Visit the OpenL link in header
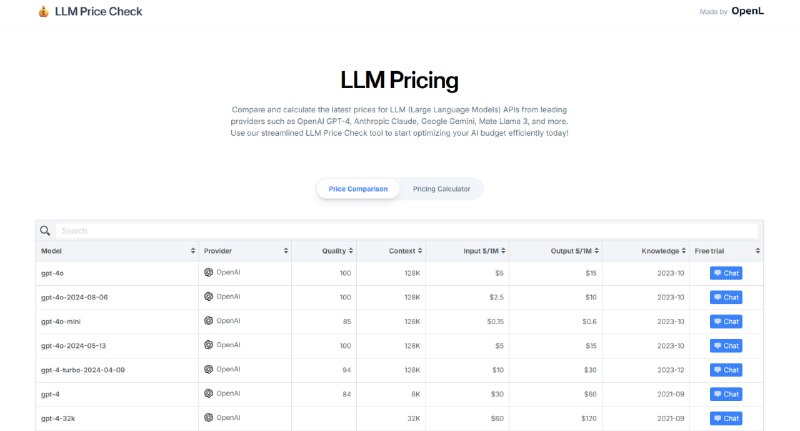This screenshot has width=800, height=431. 747,11
